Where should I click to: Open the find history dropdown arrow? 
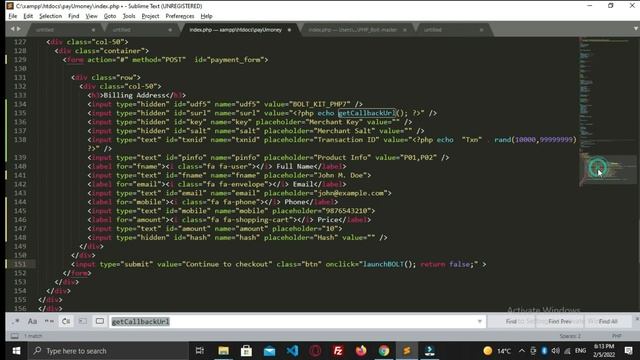480,322
